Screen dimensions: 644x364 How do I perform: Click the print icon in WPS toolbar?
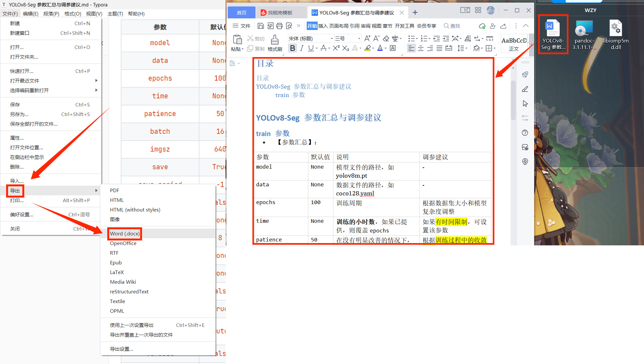(280, 26)
